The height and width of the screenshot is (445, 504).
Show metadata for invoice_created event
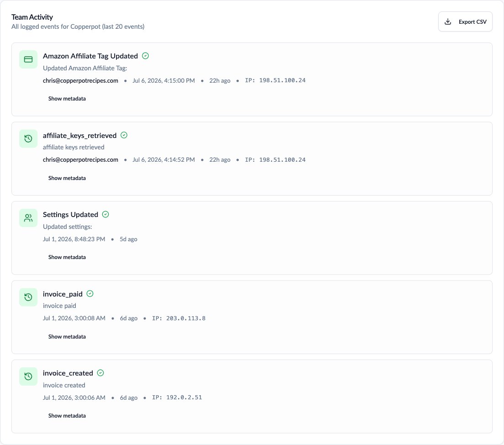(67, 416)
